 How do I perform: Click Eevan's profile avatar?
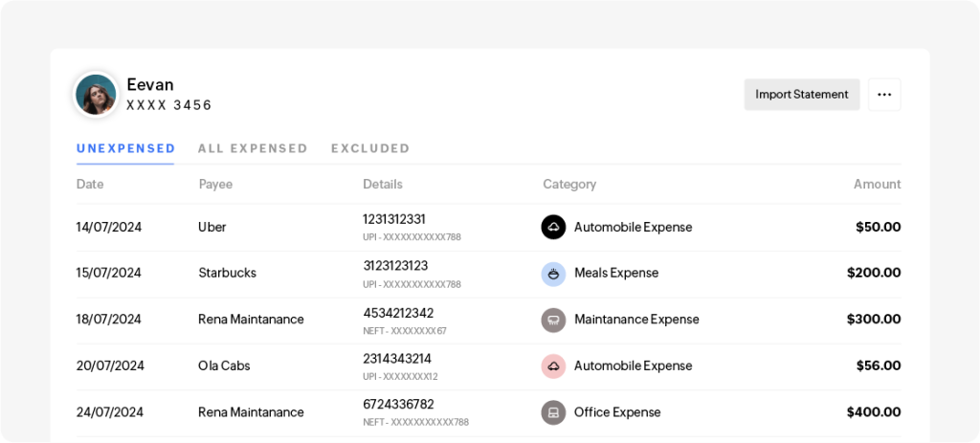coord(97,94)
